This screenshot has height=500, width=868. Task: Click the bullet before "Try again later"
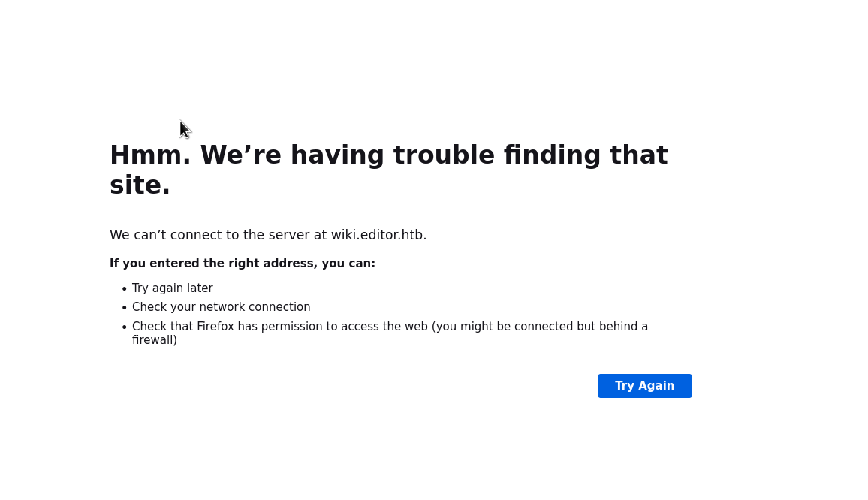(125, 289)
